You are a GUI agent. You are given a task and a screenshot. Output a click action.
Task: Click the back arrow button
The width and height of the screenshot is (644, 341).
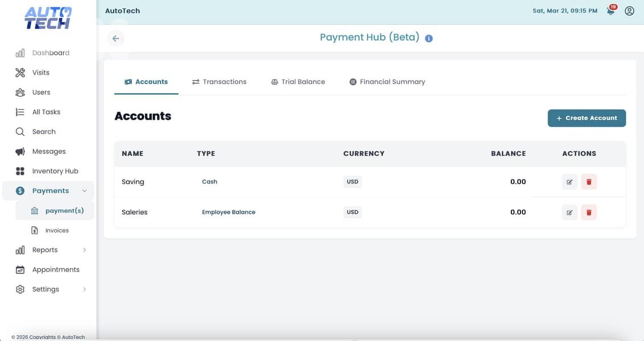(115, 38)
